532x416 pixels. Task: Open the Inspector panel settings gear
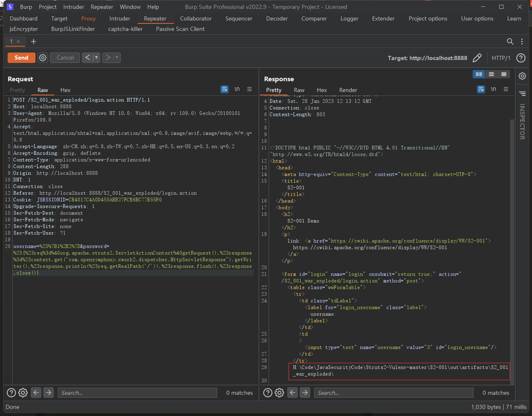[x=522, y=76]
